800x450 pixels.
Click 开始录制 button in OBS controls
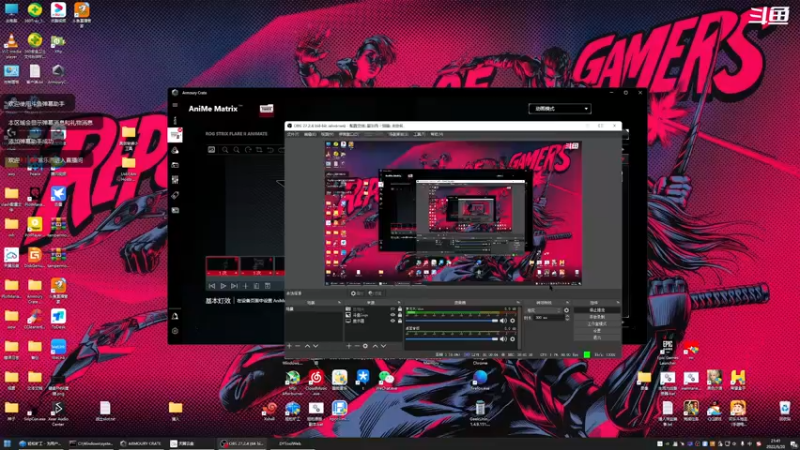[x=597, y=317]
